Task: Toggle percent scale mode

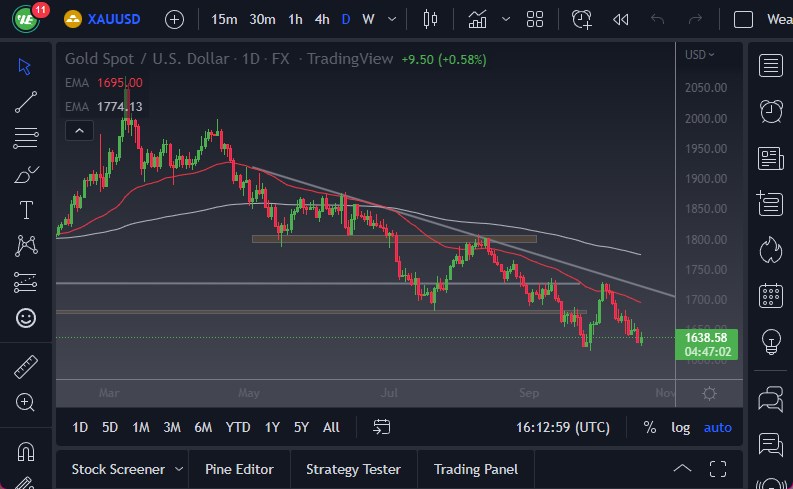Action: pos(650,427)
